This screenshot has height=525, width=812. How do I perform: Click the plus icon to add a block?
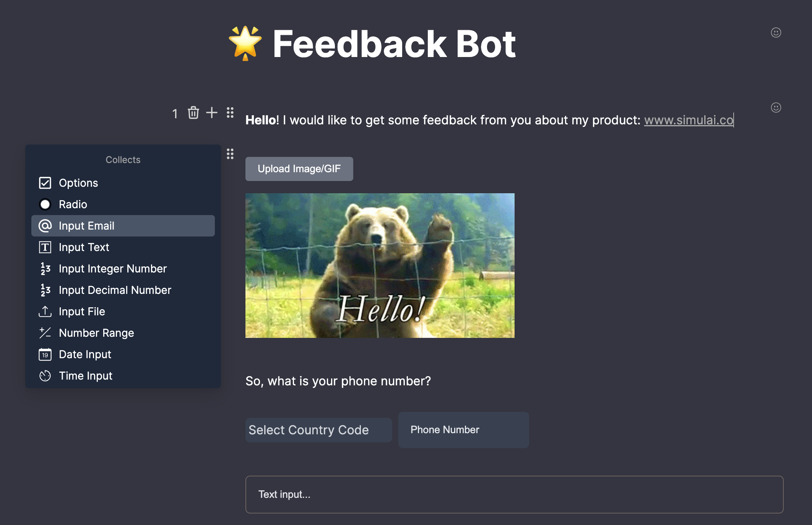pos(211,113)
